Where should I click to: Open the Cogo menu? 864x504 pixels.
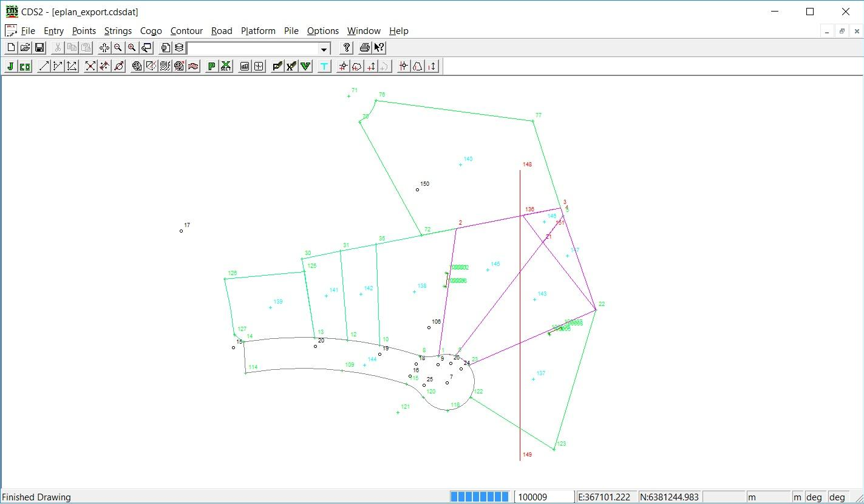pos(151,31)
